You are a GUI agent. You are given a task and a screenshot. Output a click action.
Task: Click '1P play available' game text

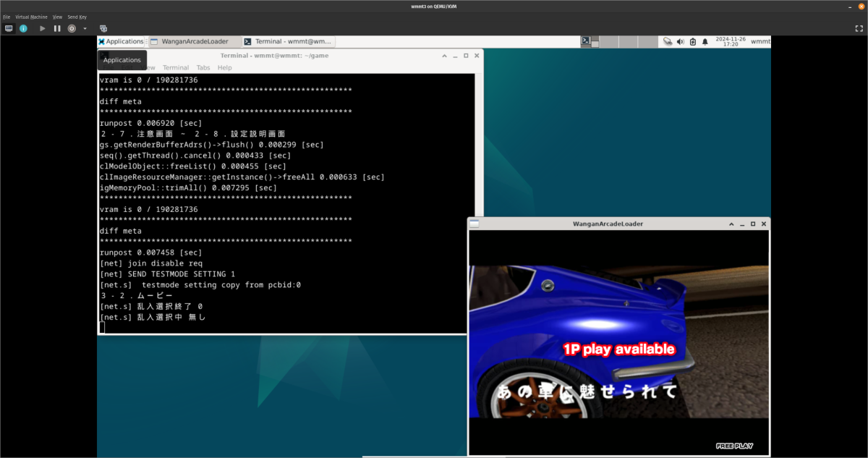(618, 349)
